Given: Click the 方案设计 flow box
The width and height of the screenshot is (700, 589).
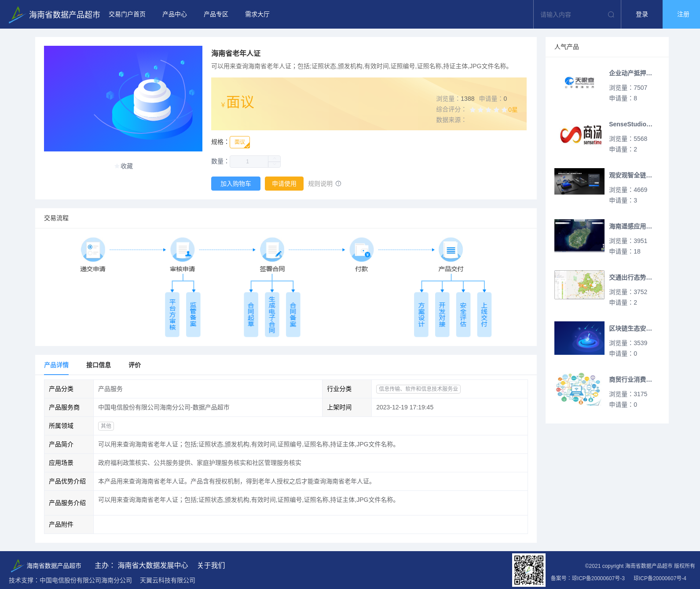Looking at the screenshot, I should (x=421, y=314).
